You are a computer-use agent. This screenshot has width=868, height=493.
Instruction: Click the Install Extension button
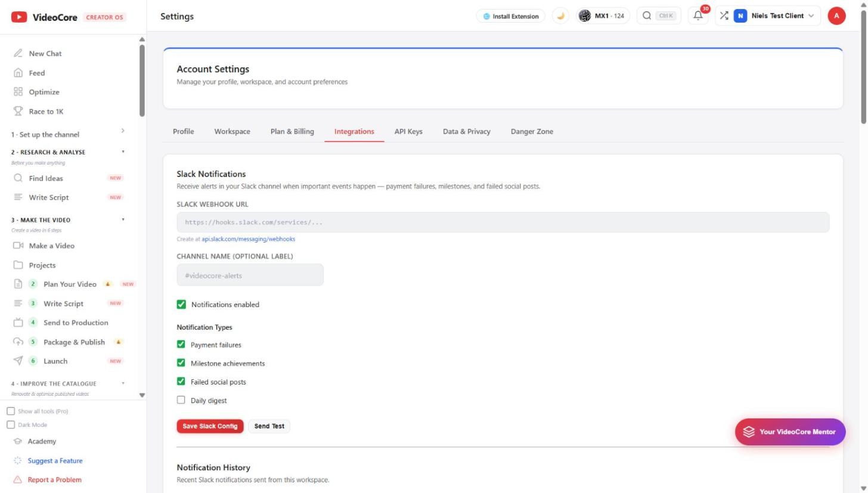click(x=511, y=16)
